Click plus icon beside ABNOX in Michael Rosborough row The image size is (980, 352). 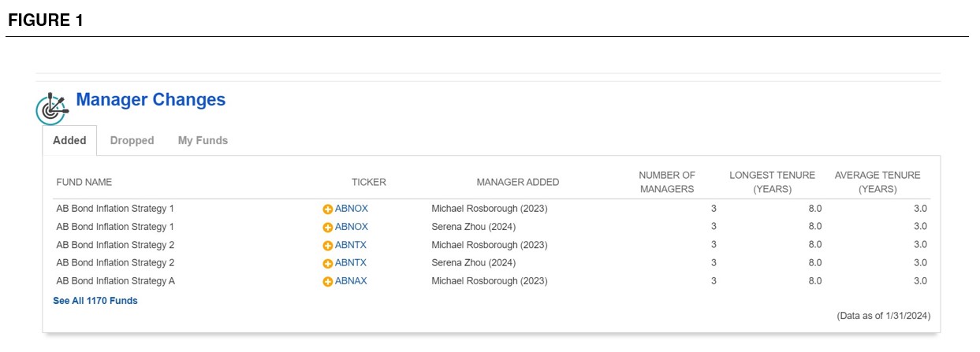[x=328, y=209]
